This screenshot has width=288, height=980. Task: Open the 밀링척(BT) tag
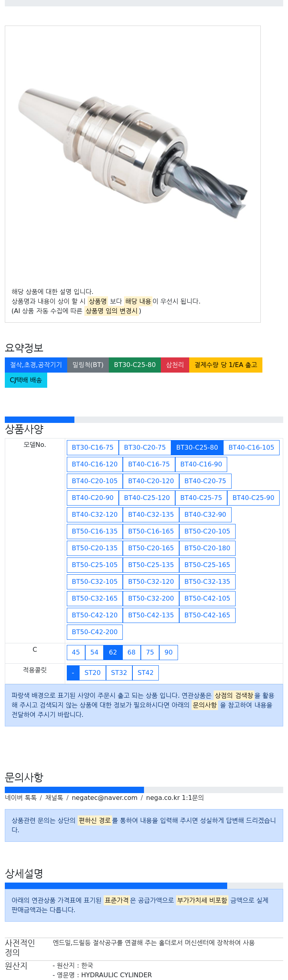[x=88, y=365]
